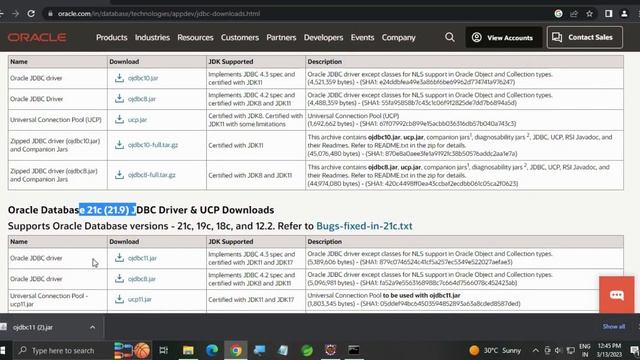The image size is (640, 360).
Task: Download the ucp.jar link
Action: pyautogui.click(x=137, y=120)
